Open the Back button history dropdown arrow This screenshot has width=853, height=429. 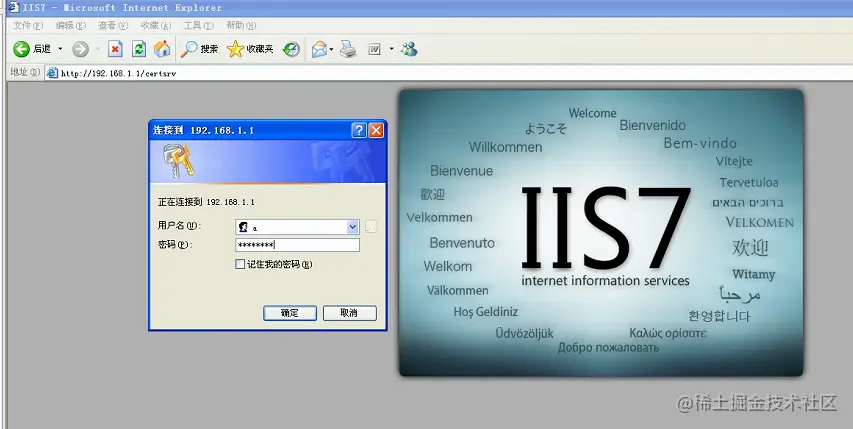[60, 49]
